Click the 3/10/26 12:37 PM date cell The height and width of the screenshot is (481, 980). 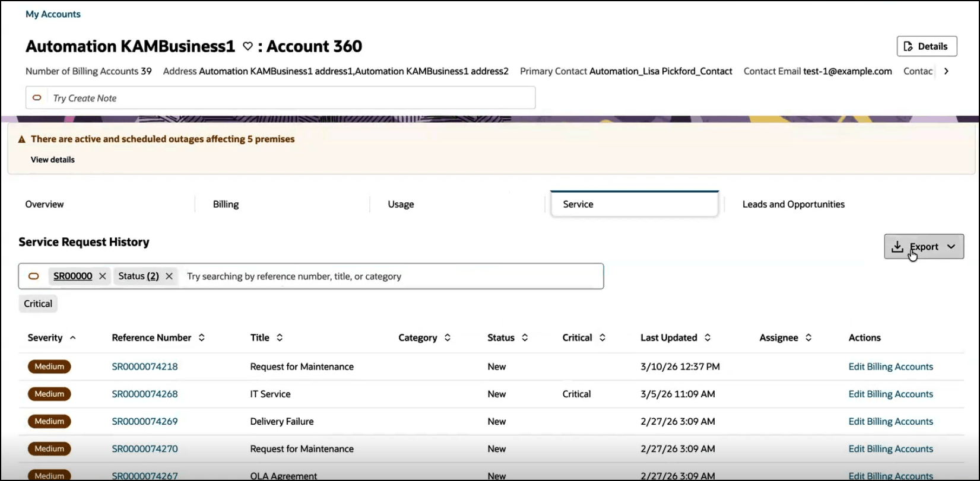680,367
